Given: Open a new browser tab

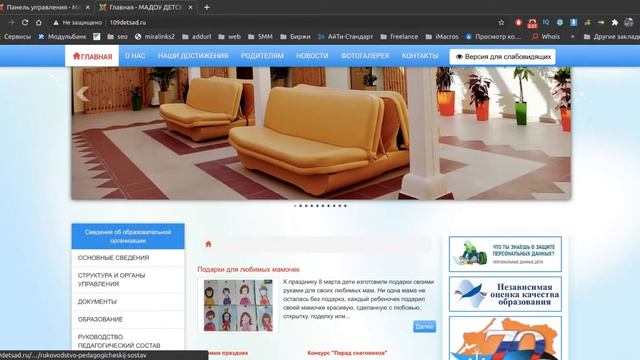Looking at the screenshot, I should [207, 7].
